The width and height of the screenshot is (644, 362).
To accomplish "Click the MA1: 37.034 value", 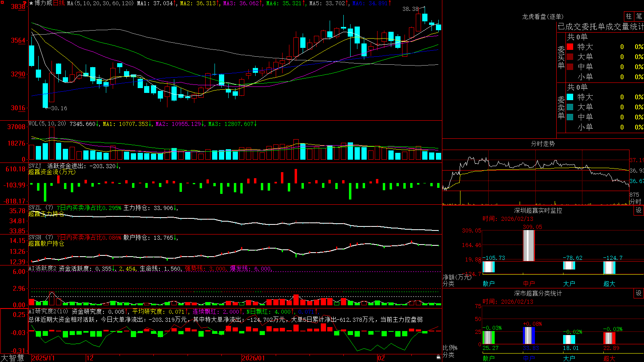I will click(x=157, y=3).
